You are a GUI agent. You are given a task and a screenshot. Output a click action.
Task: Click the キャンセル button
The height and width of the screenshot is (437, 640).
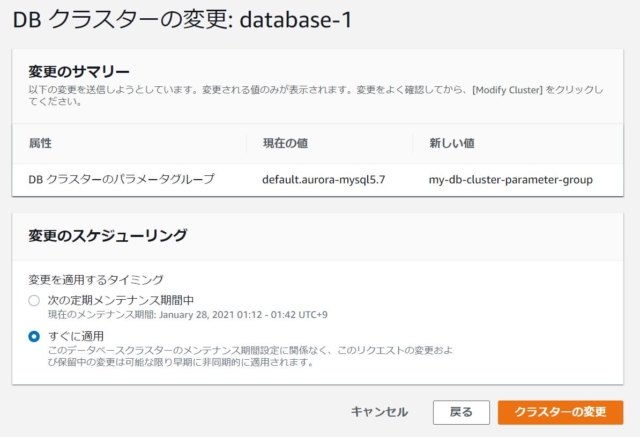pyautogui.click(x=379, y=412)
